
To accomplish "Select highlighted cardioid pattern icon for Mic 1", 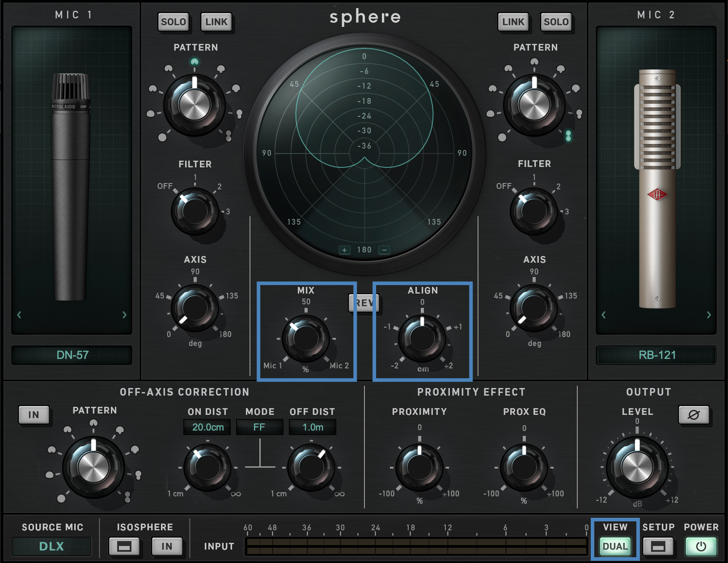I will coord(195,62).
